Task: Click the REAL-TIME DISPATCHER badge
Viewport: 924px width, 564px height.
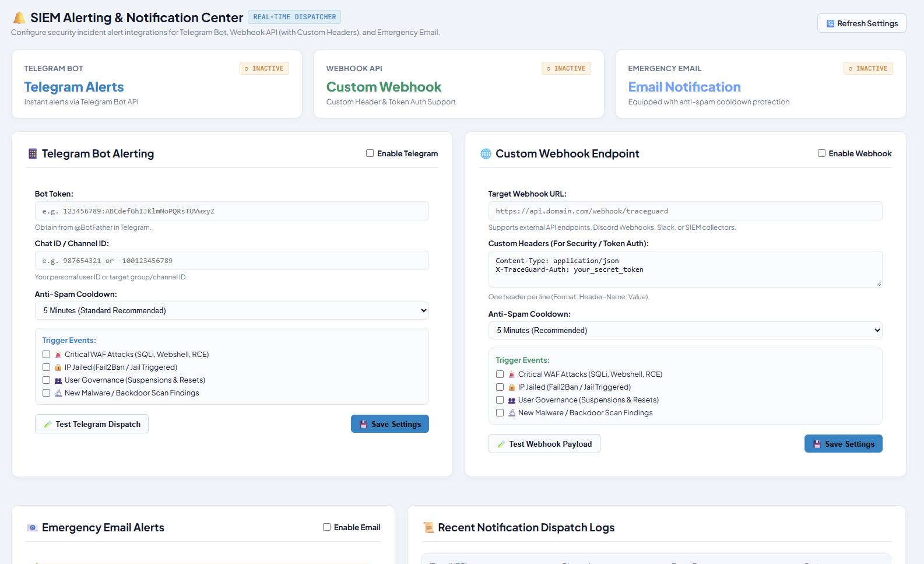Action: [x=294, y=17]
